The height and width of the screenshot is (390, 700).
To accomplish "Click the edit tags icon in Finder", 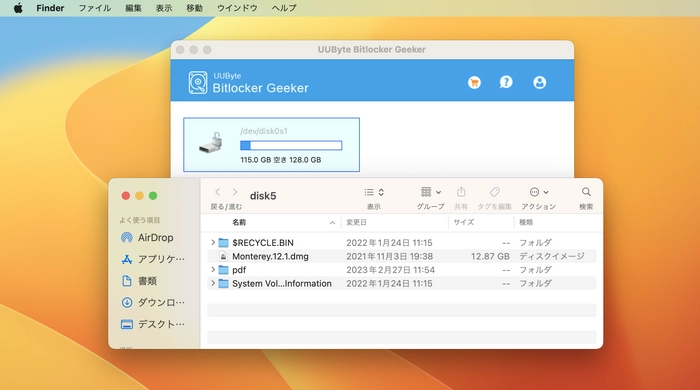I will [x=495, y=192].
